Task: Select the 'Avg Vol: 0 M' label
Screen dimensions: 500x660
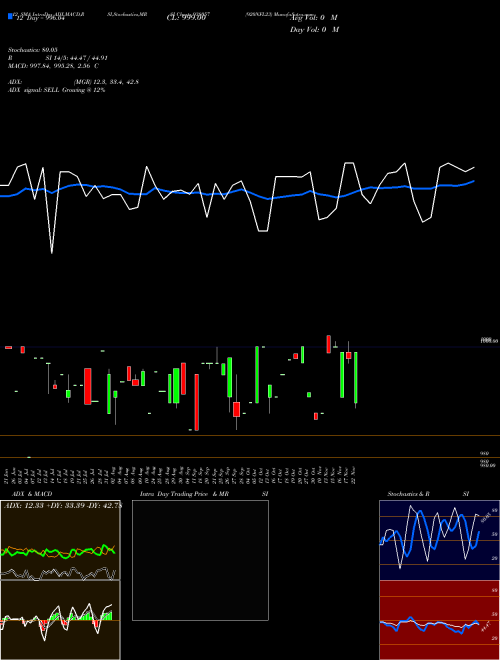Action: click(315, 18)
